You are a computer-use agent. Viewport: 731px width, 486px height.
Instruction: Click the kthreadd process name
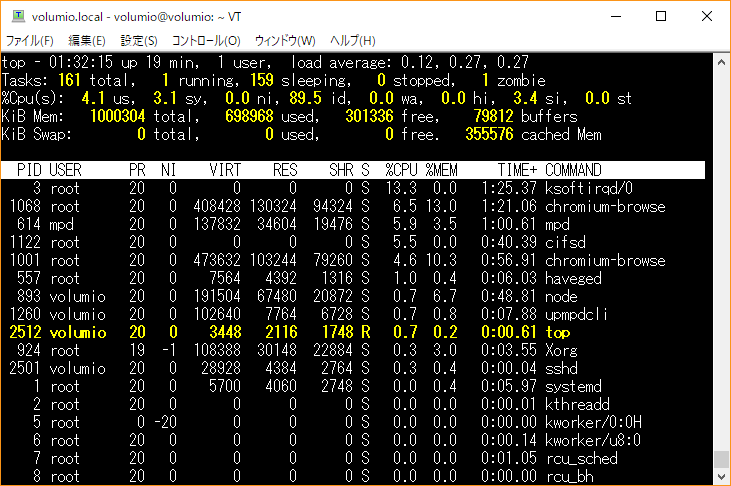click(577, 404)
